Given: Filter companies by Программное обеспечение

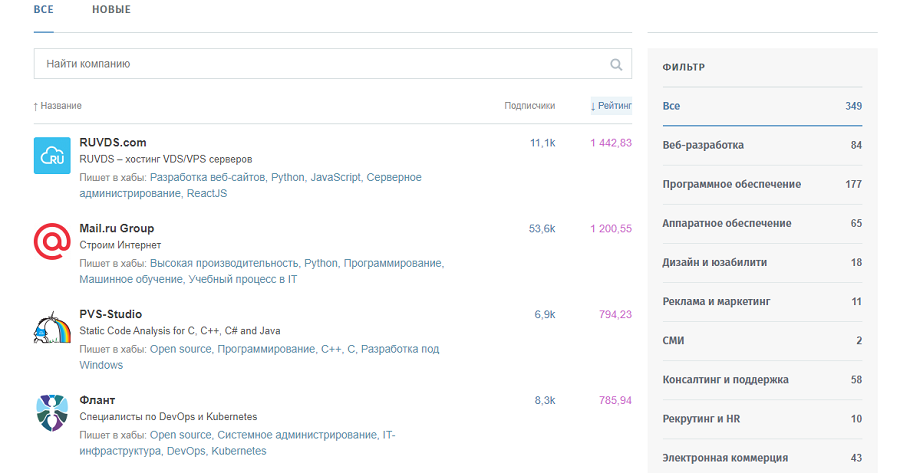Looking at the screenshot, I should point(762,184).
